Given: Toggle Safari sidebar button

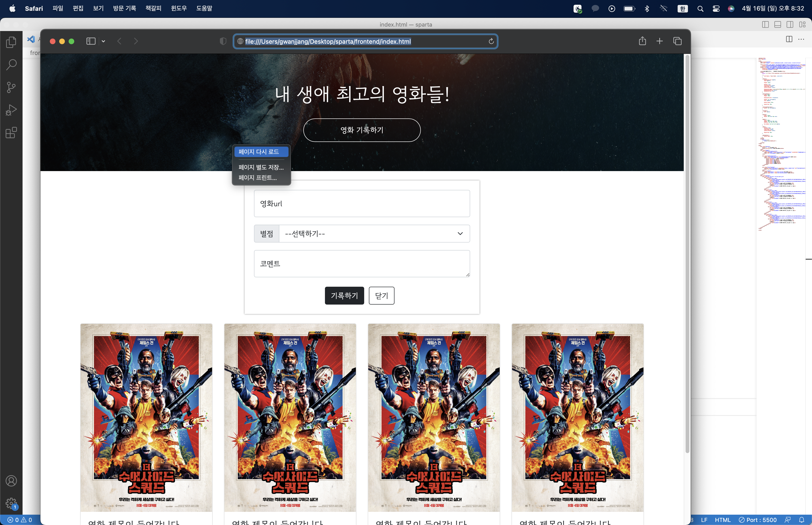Looking at the screenshot, I should [x=91, y=41].
